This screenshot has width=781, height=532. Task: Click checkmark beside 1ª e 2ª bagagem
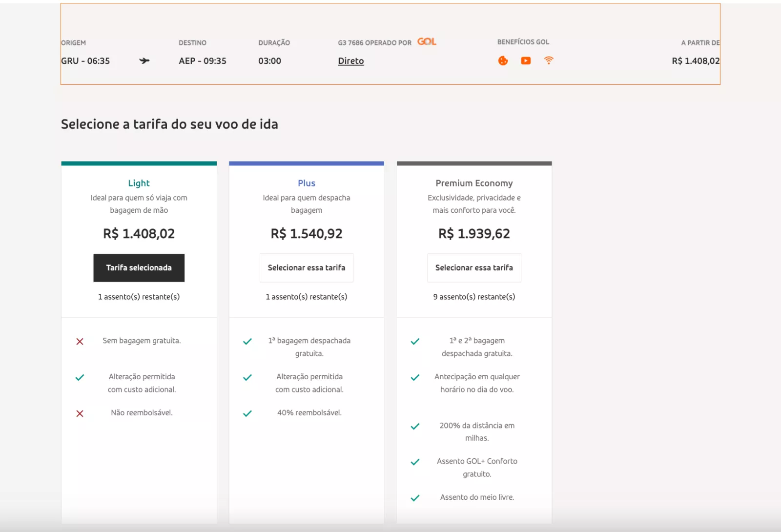coord(415,342)
